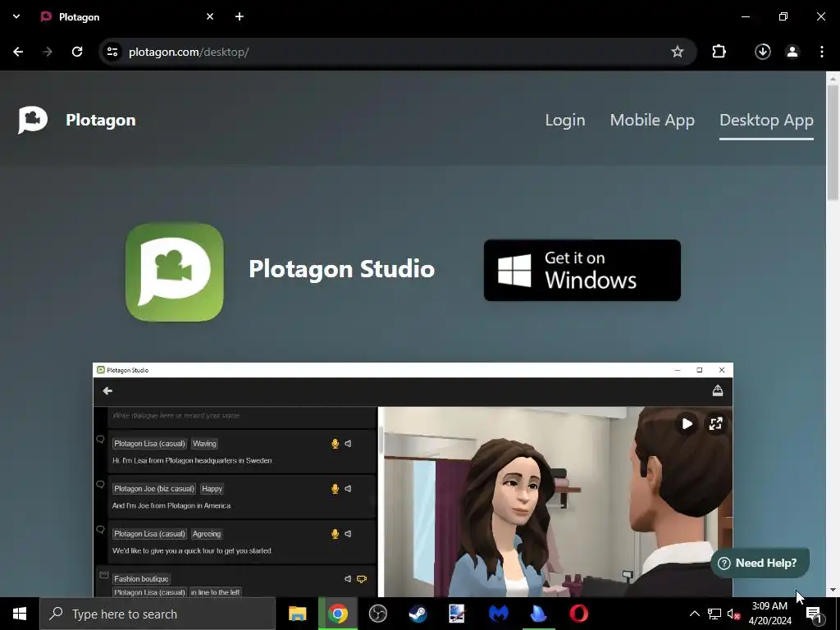Click the Plotagon Joe (biz casual) label

point(154,489)
